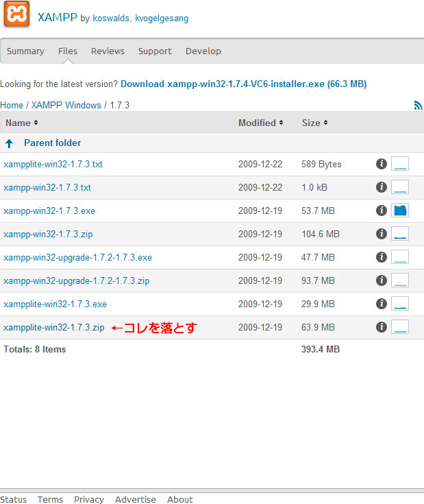424x504 pixels.
Task: Show info for xampplite-win32-1.7.3.txt
Action: click(x=382, y=164)
